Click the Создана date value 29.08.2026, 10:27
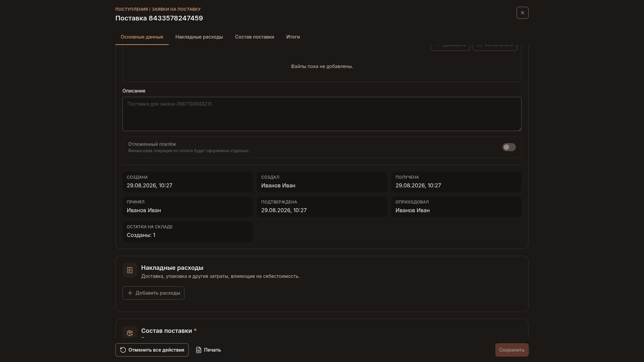 click(x=149, y=185)
